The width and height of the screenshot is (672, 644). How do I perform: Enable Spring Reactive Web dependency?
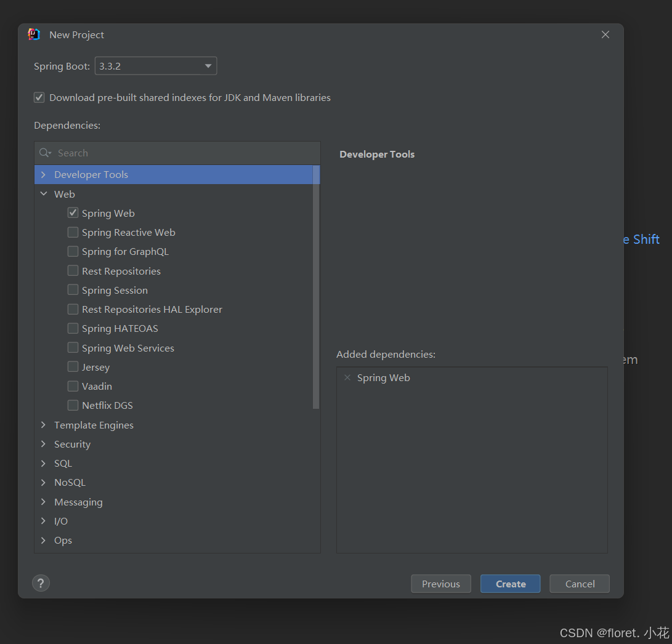73,232
